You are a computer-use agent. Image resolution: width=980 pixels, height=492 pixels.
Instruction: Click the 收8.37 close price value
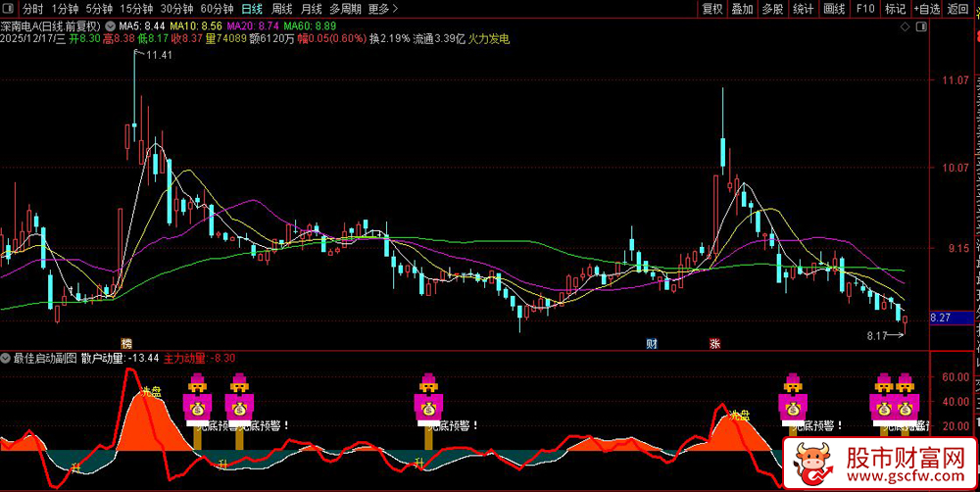click(x=186, y=39)
